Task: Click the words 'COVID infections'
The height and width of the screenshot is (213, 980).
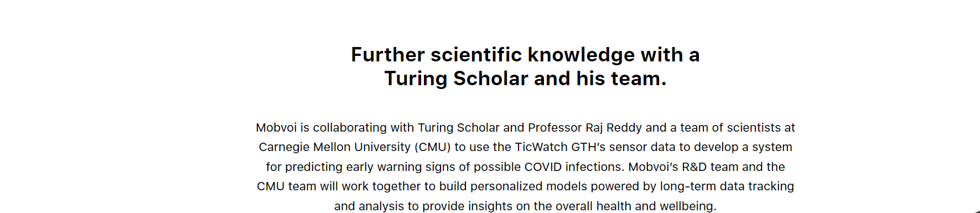Action: (573, 167)
